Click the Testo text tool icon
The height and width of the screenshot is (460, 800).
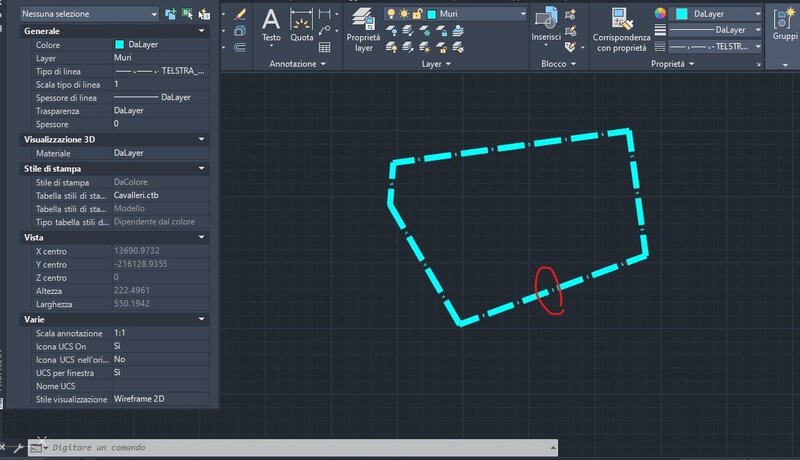tap(271, 20)
